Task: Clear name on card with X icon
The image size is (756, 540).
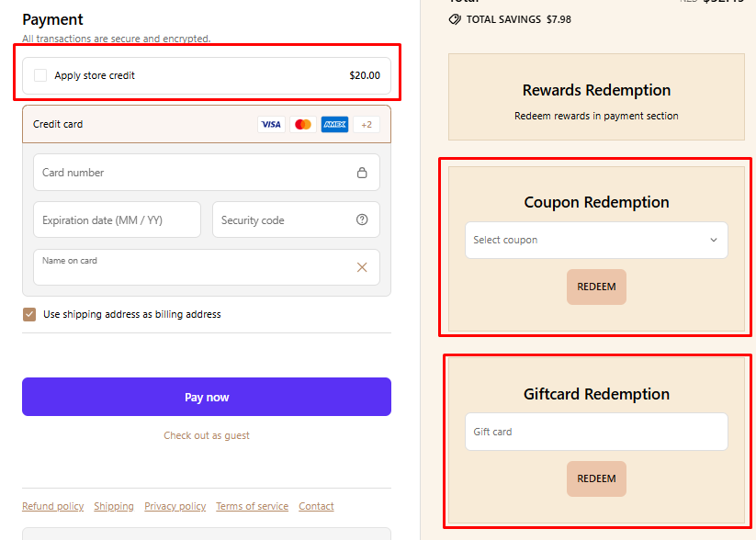Action: pyautogui.click(x=362, y=267)
